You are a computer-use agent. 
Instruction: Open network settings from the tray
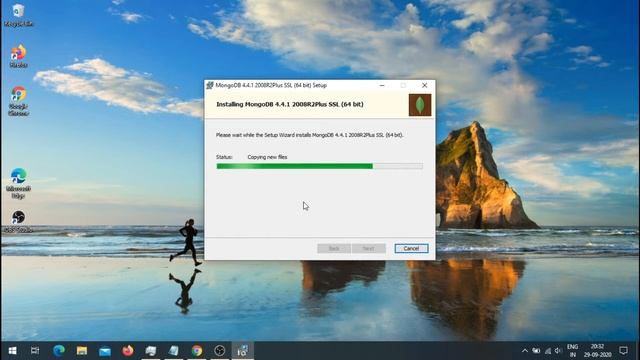(x=548, y=351)
